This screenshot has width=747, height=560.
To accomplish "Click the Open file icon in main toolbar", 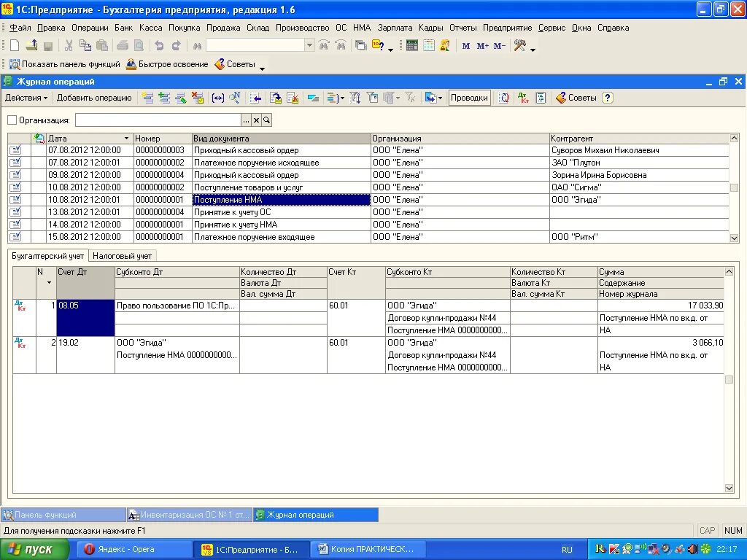I will [31, 46].
